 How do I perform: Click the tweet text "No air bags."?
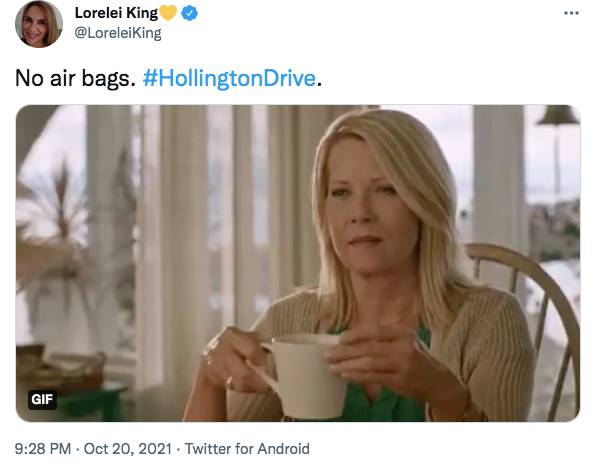[x=75, y=79]
